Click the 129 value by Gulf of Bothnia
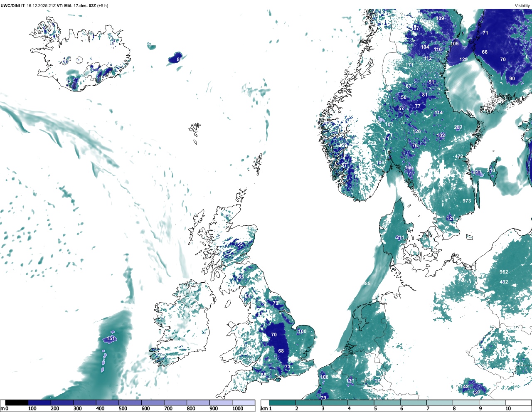 click(x=463, y=59)
